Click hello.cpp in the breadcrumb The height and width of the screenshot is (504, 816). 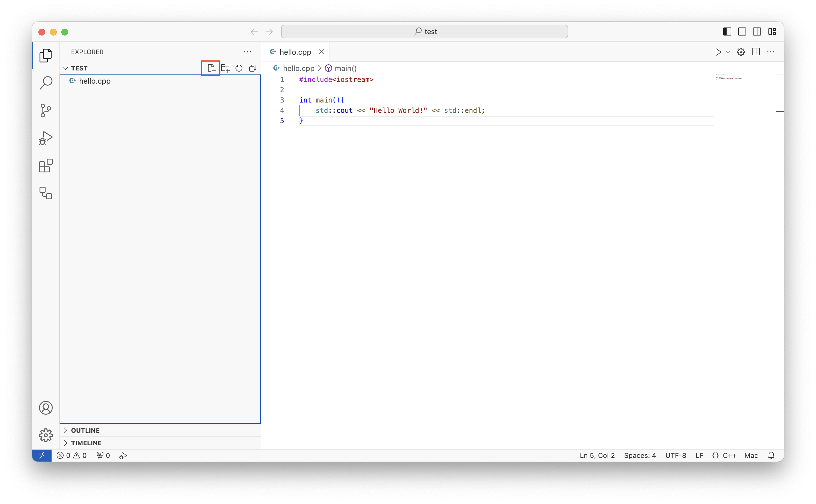(x=299, y=68)
